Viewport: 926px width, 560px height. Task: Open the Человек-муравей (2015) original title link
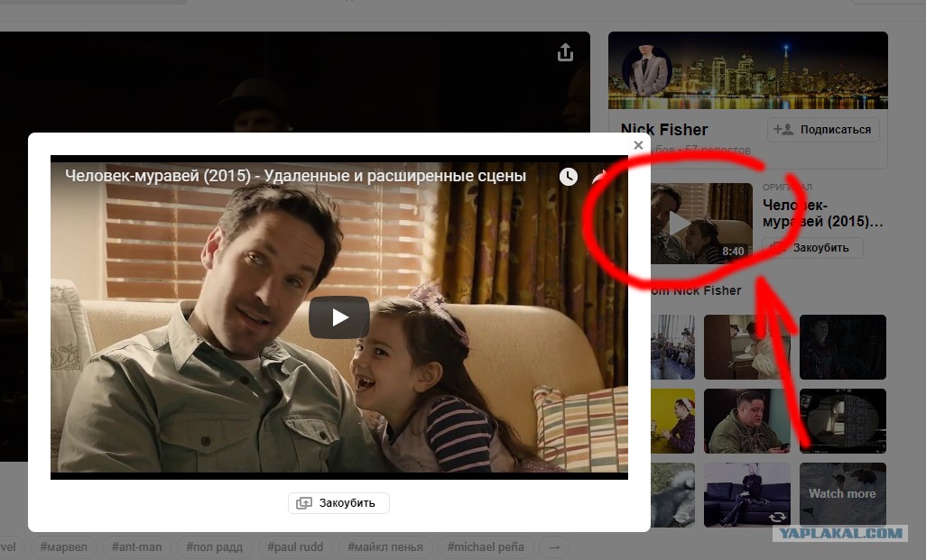tap(822, 214)
